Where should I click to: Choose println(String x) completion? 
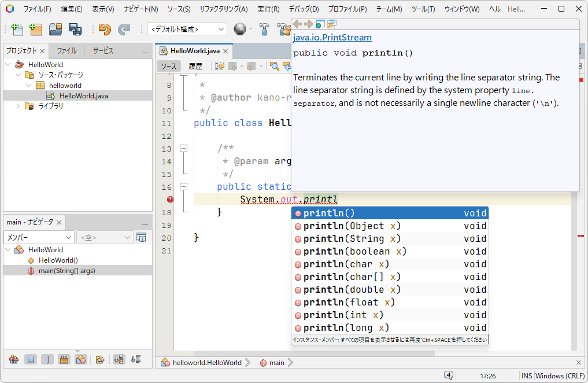tap(390, 238)
